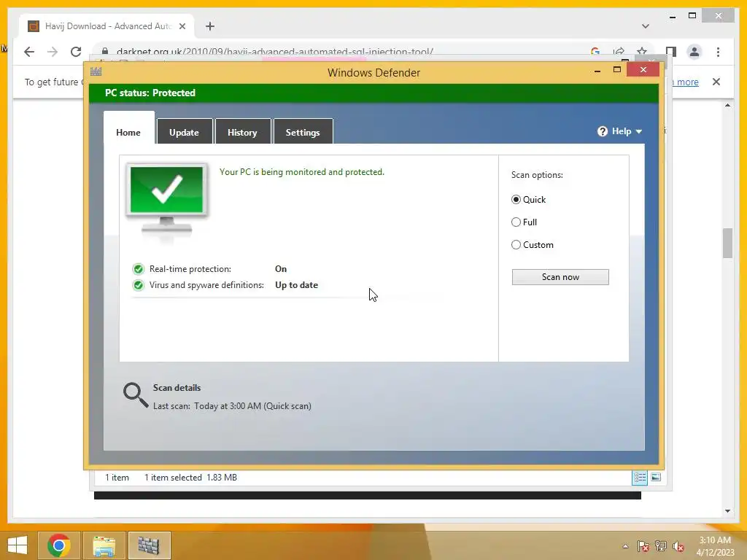Click the address bar URL
Image resolution: width=747 pixels, height=560 pixels.
(275, 52)
